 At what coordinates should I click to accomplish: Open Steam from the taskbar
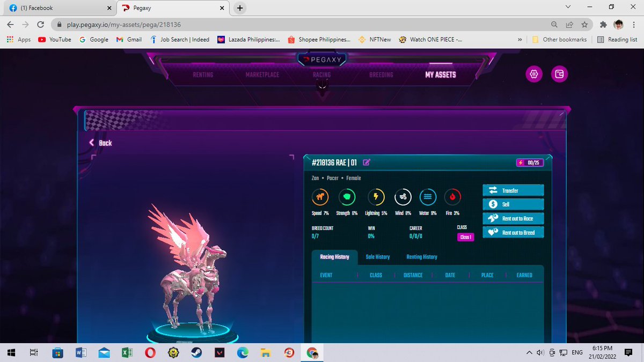tap(197, 352)
